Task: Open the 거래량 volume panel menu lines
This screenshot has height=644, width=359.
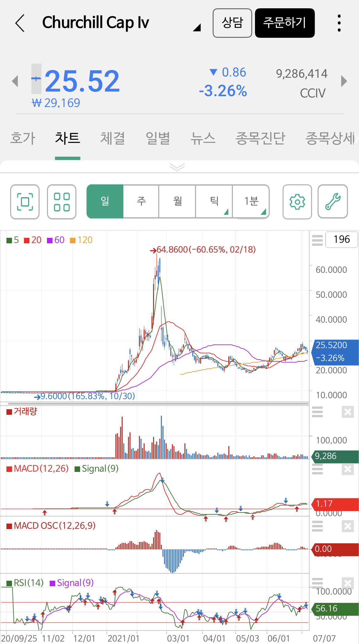Action: (x=317, y=412)
